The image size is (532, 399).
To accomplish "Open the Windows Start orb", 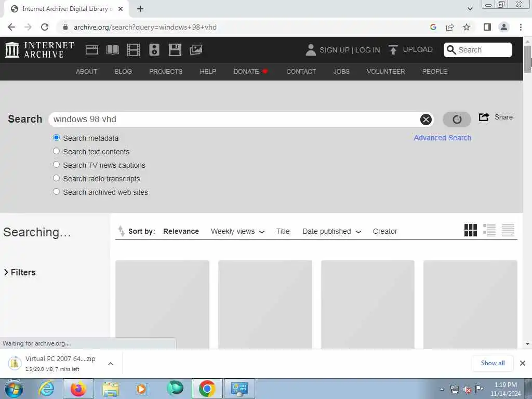I will 14,389.
